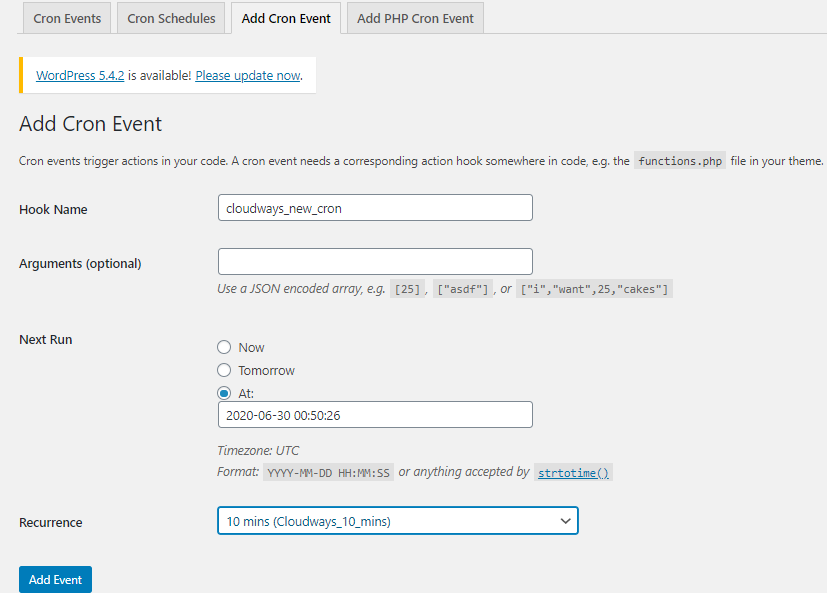
Task: Click the Arguments (optional) label
Action: click(x=80, y=264)
